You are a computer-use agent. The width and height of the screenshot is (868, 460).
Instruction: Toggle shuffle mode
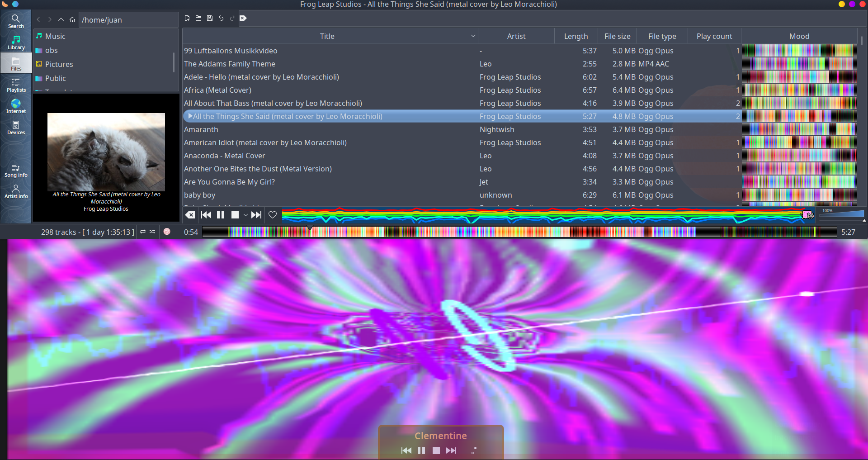(x=152, y=232)
